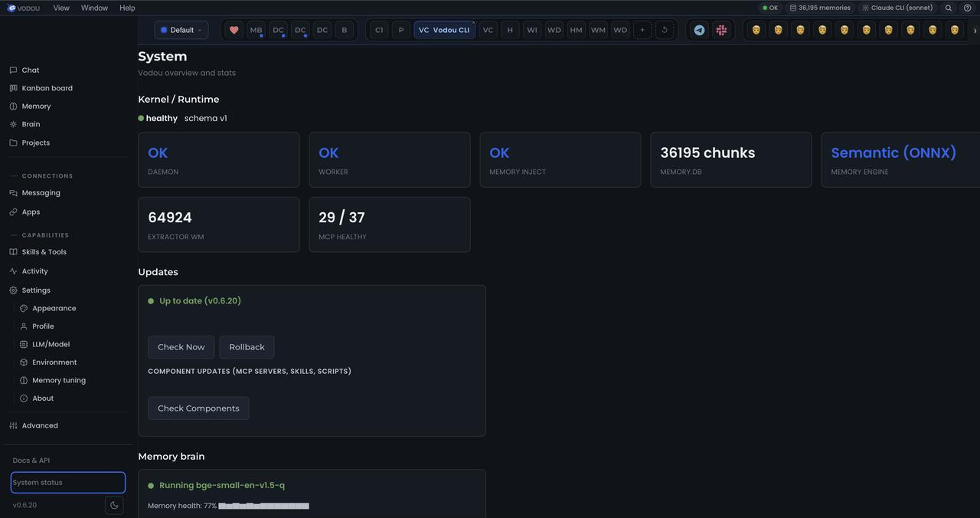Viewport: 980px width, 518px height.
Task: Switch to the WM session tab
Action: (x=598, y=30)
